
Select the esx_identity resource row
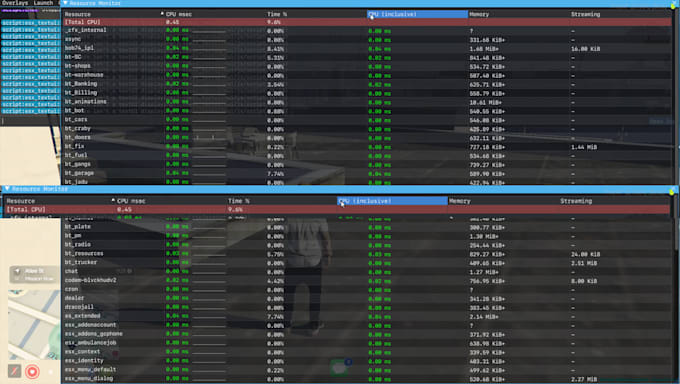[366, 361]
